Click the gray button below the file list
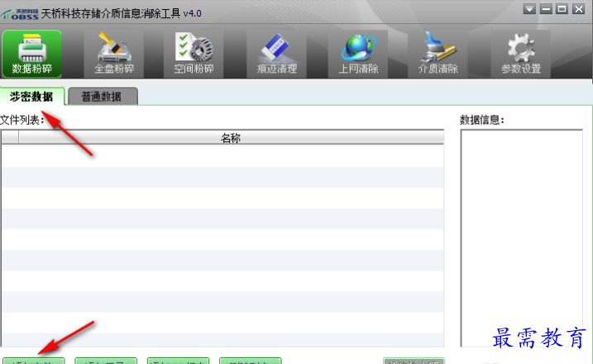This screenshot has height=364, width=593. tap(414, 361)
